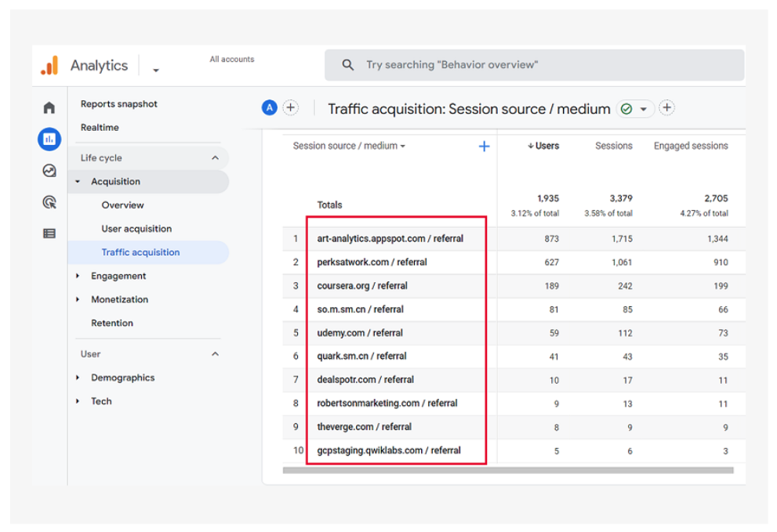Screen dimensions: 777x532
Task: Click the 'Try searching' search field
Action: [x=534, y=65]
